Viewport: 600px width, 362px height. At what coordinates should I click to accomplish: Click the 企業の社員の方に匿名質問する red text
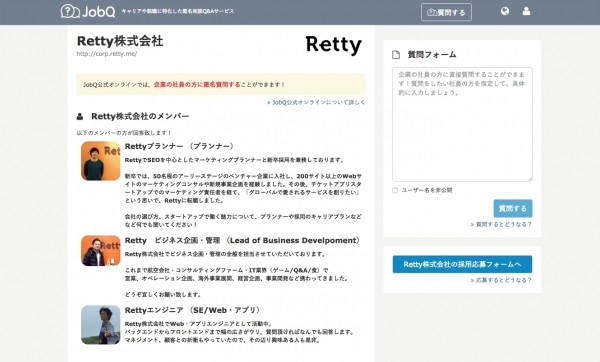click(x=197, y=85)
